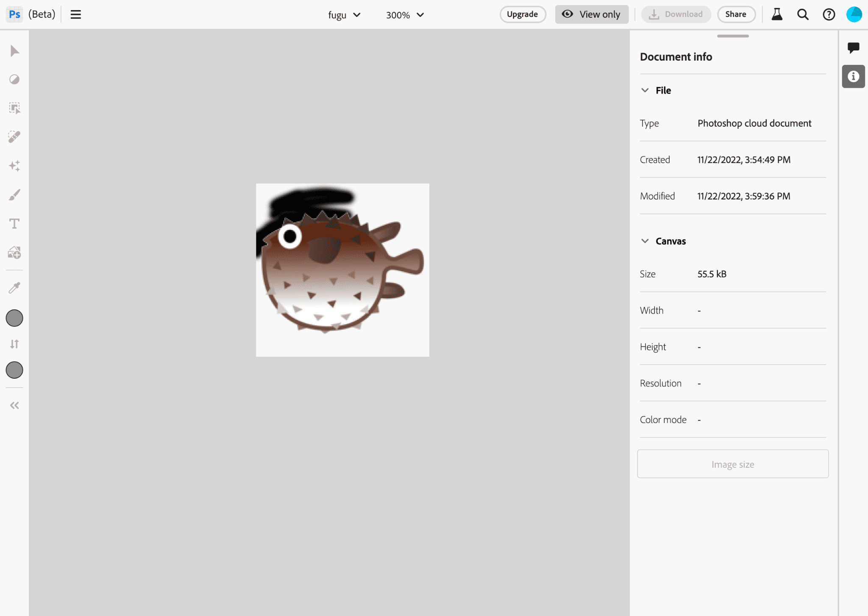Select the Type tool
Image resolution: width=868 pixels, height=616 pixels.
coord(15,223)
